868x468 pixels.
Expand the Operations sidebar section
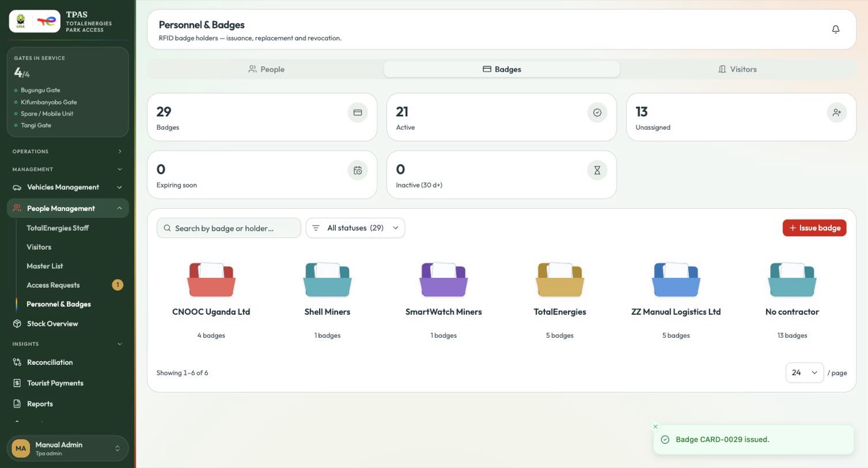[68, 151]
